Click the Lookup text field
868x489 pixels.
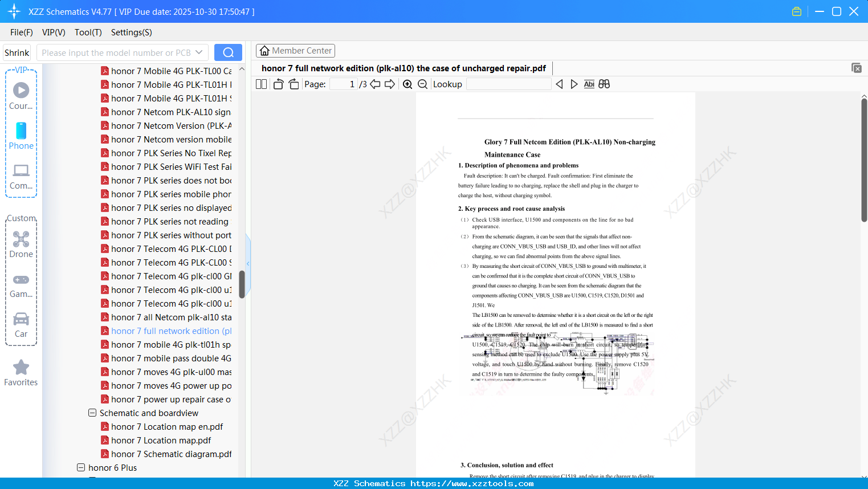tap(508, 84)
